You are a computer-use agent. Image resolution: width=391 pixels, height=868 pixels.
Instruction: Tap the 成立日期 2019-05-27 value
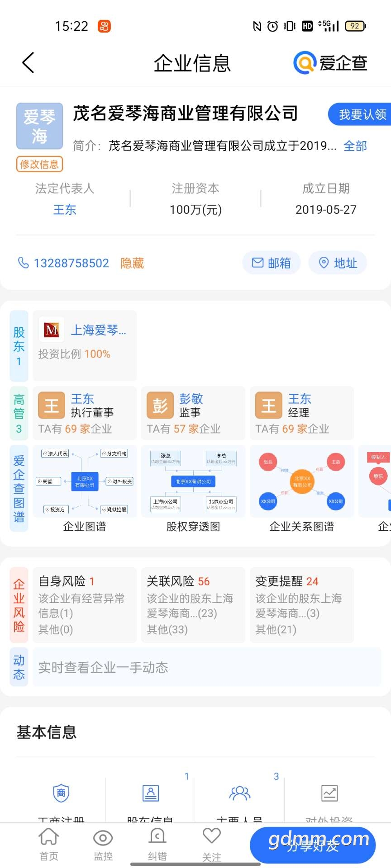pos(326,210)
